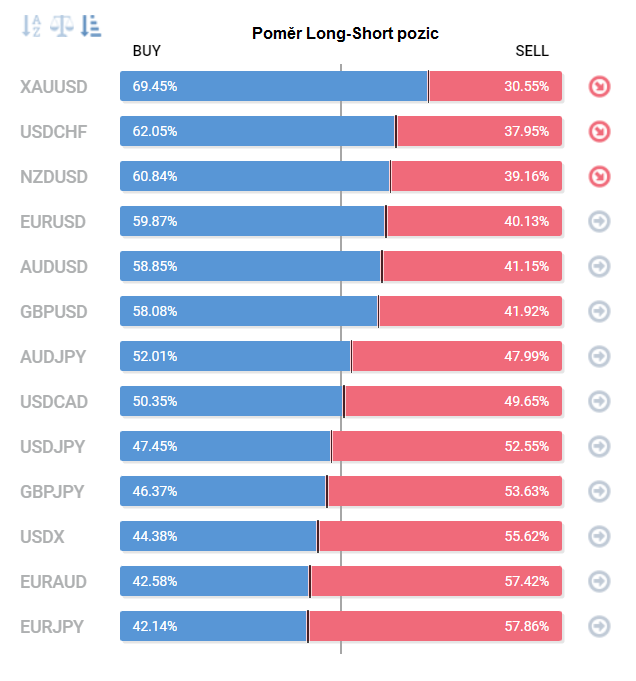Click the grey arrow icon for EURJPY
The height and width of the screenshot is (681, 636).
[599, 626]
